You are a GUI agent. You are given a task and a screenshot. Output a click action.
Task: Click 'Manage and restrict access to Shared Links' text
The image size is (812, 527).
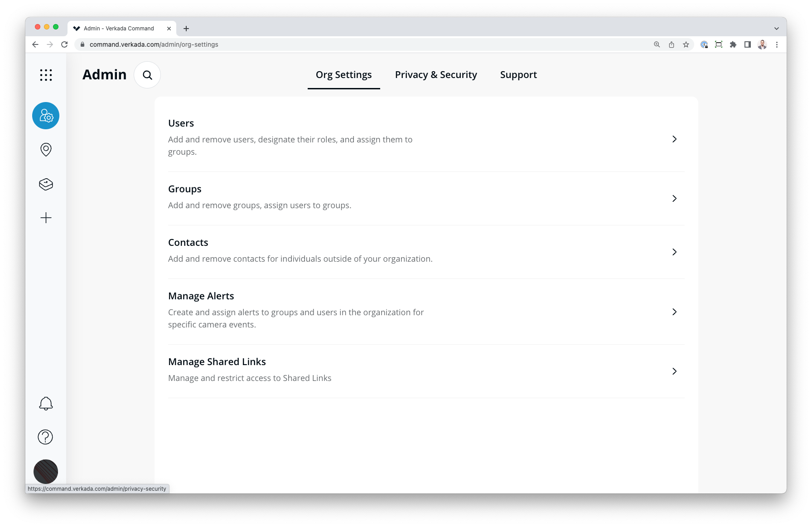[250, 378]
